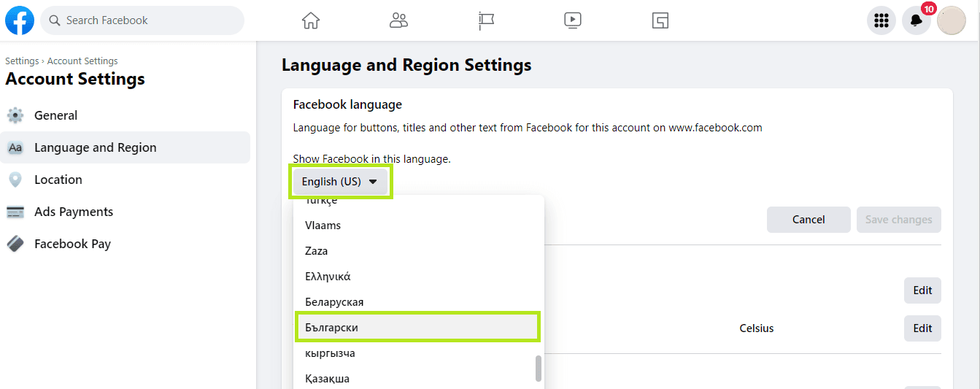
Task: Select Facebook Pay sidebar item
Action: (125, 244)
